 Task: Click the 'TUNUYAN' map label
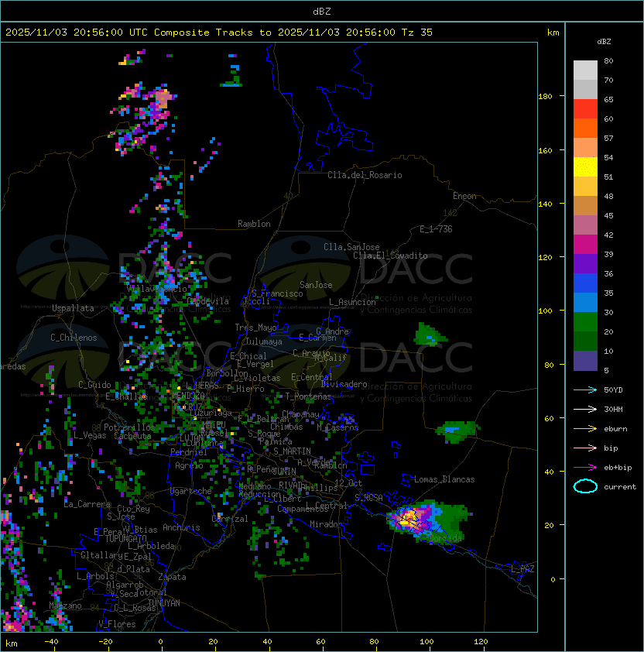[164, 603]
